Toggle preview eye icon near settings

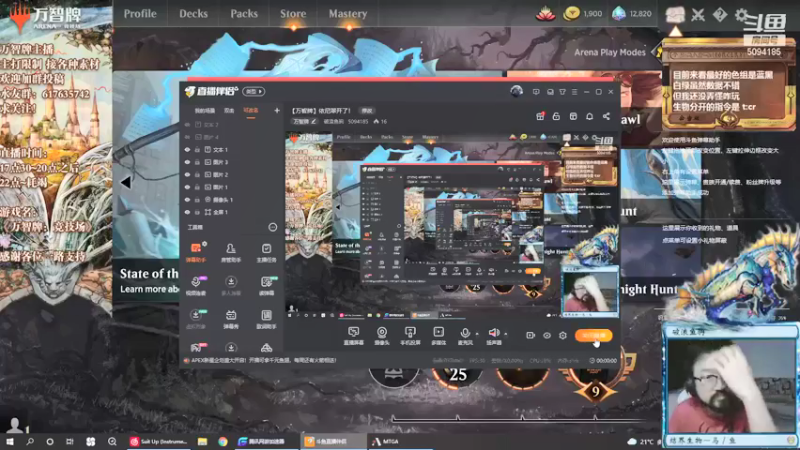pos(546,335)
